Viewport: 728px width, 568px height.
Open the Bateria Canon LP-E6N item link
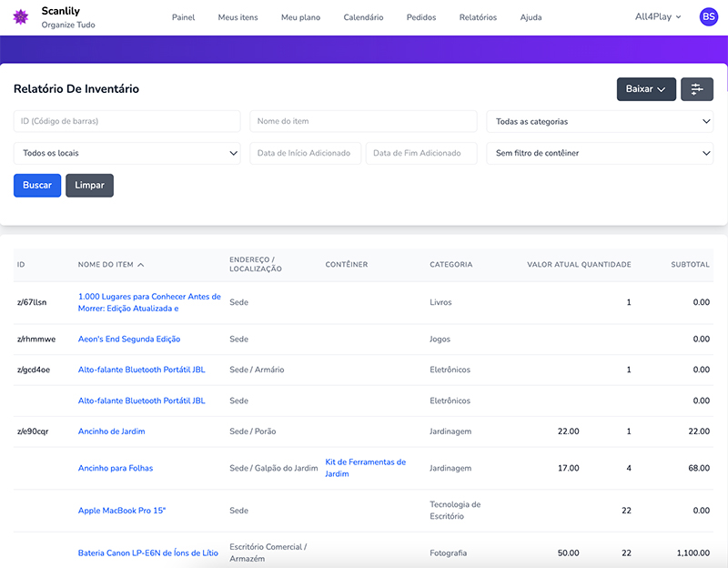coord(148,553)
